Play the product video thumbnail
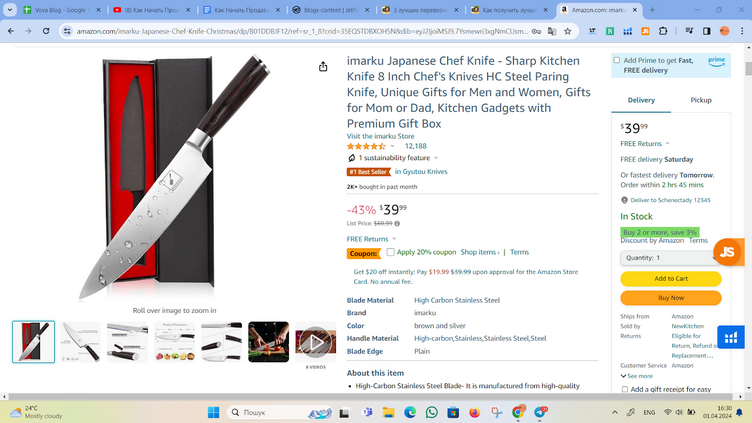Image resolution: width=752 pixels, height=423 pixels. tap(316, 342)
